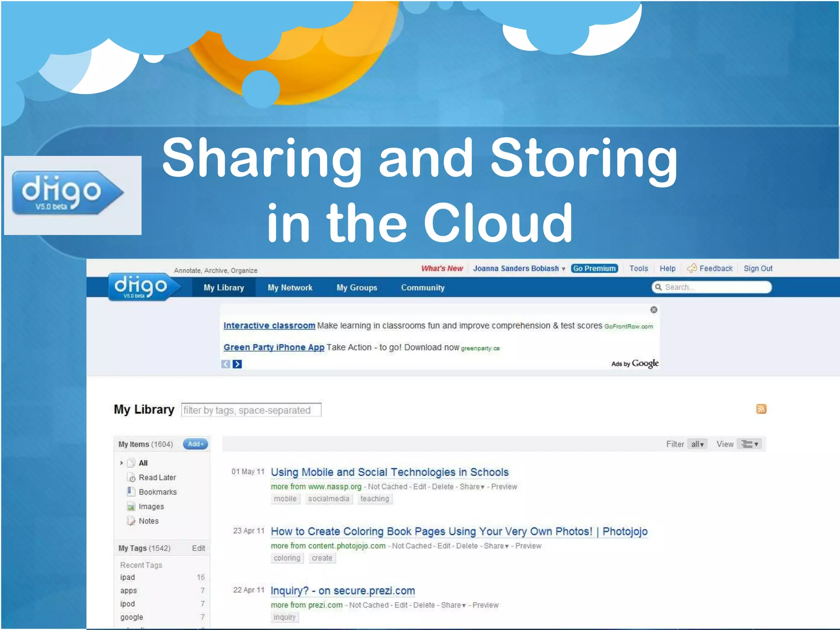Switch to the My Network tab
This screenshot has width=840, height=630.
[290, 288]
